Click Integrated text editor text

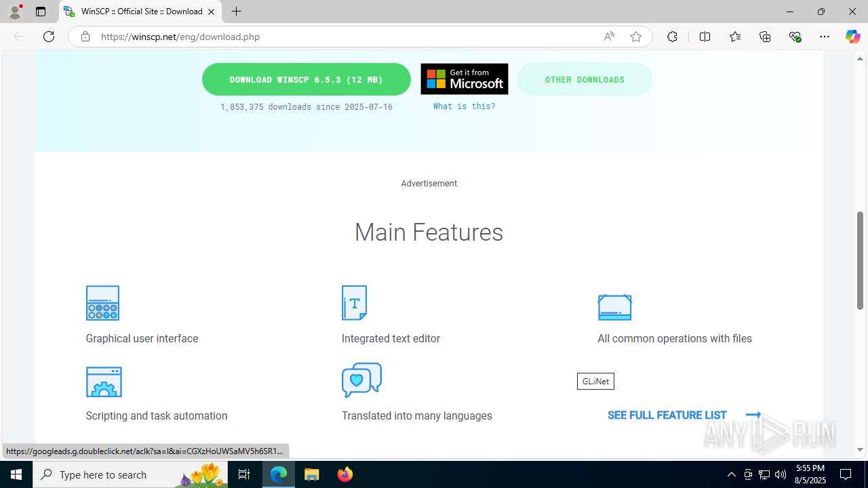coord(391,338)
